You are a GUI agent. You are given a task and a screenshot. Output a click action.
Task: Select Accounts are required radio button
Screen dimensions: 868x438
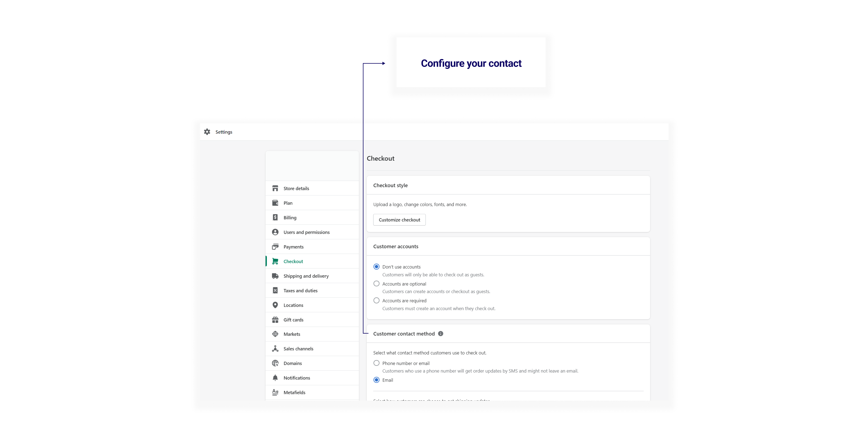pos(376,301)
